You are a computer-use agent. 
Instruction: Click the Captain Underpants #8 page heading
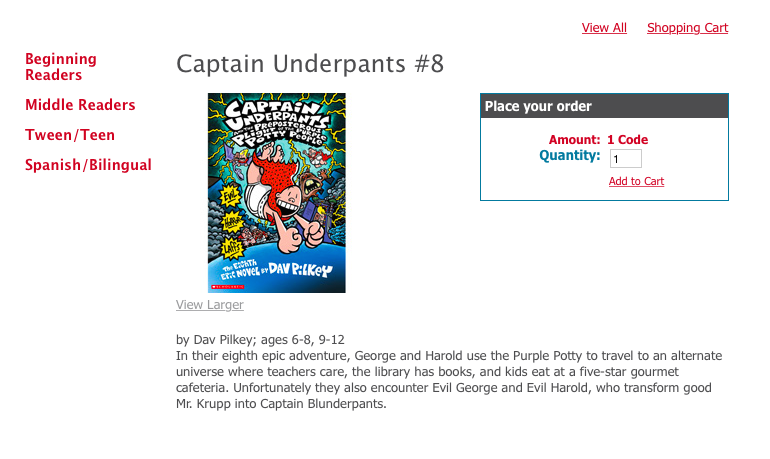(310, 65)
